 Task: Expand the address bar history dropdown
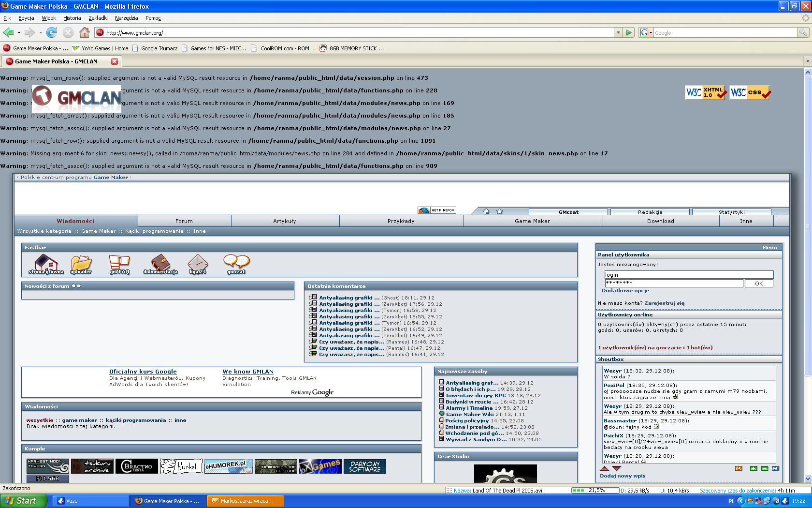click(618, 32)
